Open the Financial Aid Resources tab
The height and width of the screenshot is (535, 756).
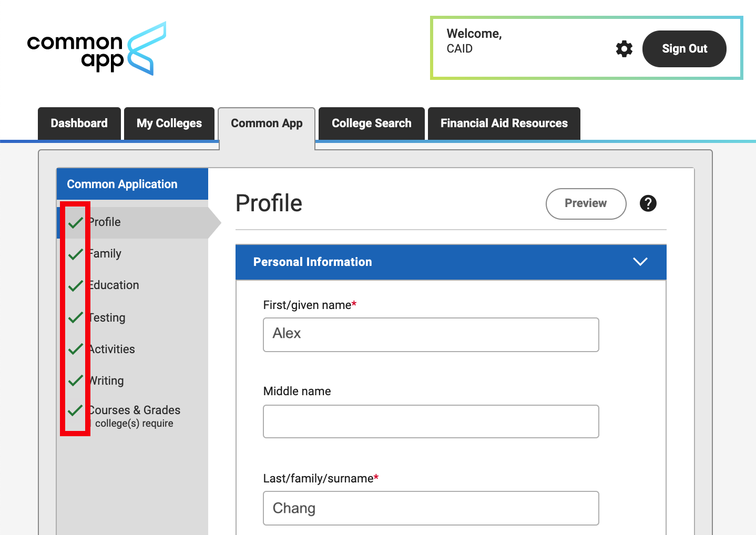(504, 124)
